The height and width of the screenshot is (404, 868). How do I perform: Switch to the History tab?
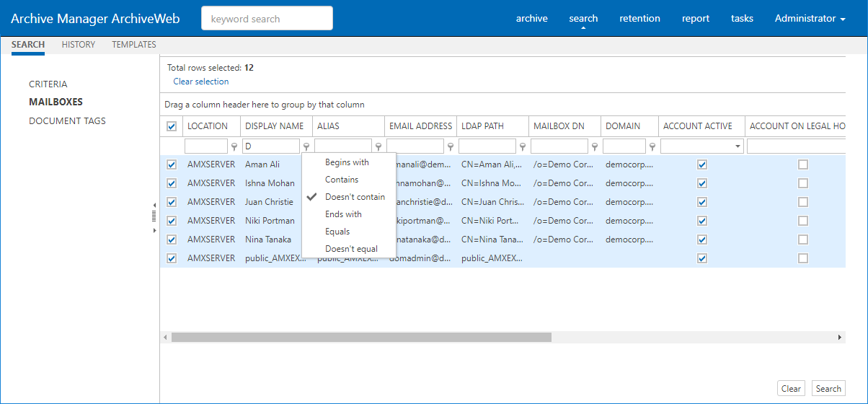coord(79,45)
